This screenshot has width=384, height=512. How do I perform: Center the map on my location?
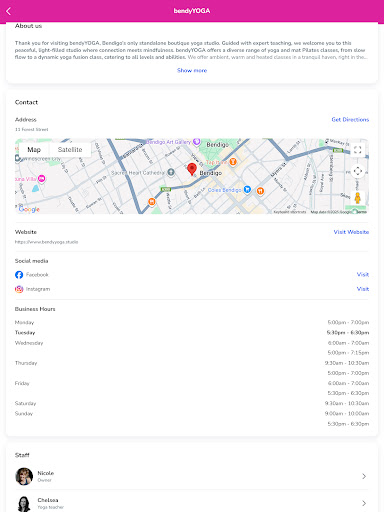pyautogui.click(x=358, y=171)
